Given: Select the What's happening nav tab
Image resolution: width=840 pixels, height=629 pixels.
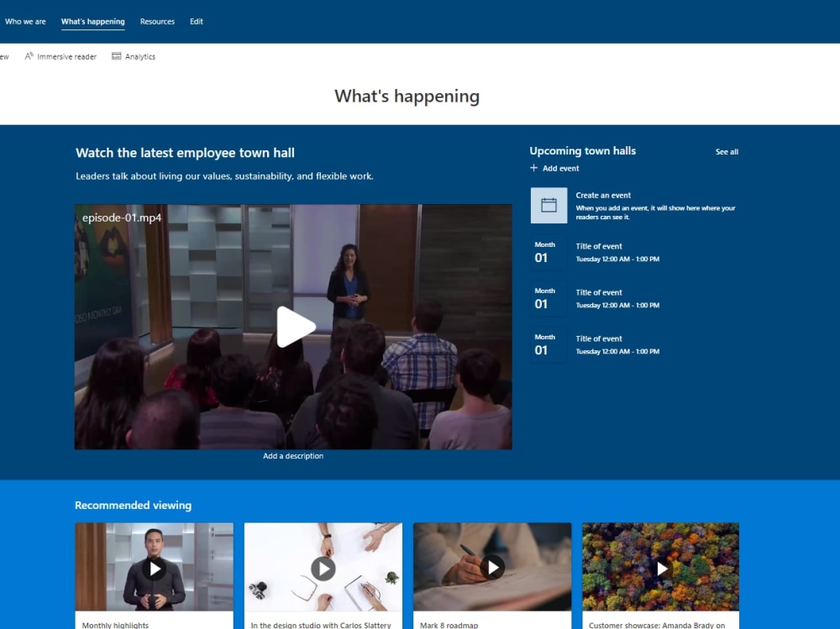Looking at the screenshot, I should pos(92,22).
